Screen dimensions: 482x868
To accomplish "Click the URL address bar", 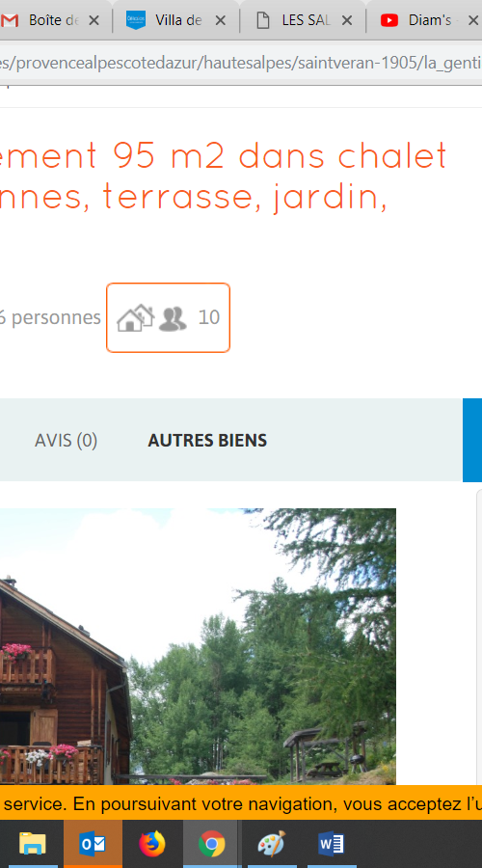I will pyautogui.click(x=241, y=63).
